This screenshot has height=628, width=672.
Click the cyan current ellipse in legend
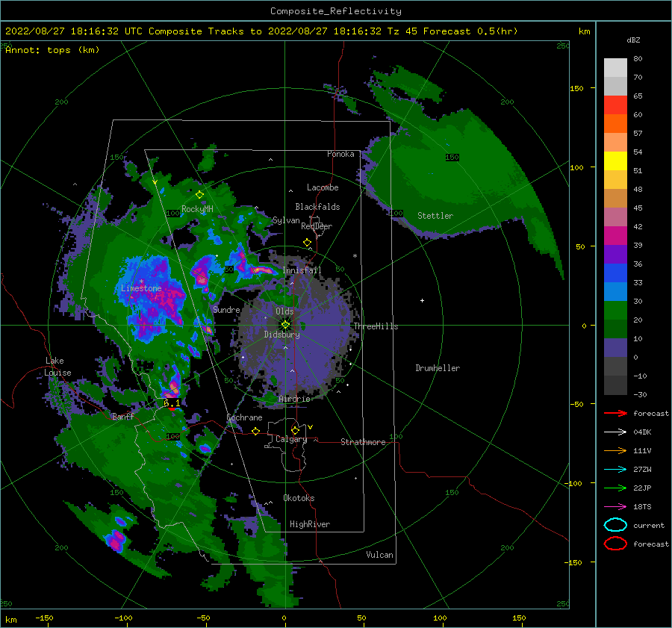pos(615,525)
